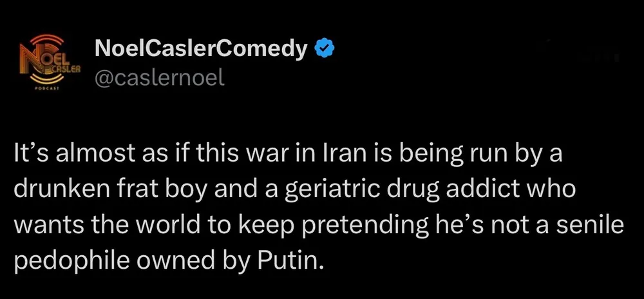Click the word "Putin" in the tweet

(x=290, y=262)
